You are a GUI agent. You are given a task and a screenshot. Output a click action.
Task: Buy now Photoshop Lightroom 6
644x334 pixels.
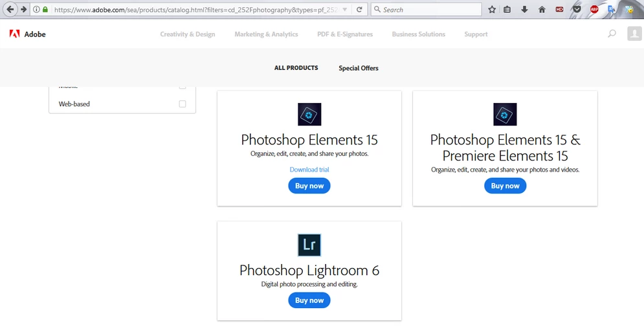309,300
